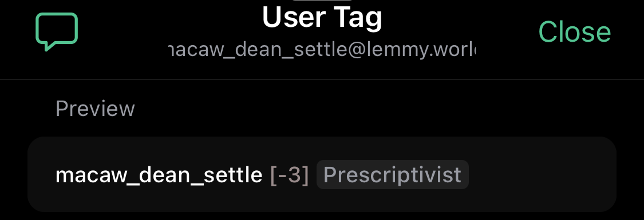The height and width of the screenshot is (220, 644).
Task: Tap the Prescriptivist tag badge
Action: pyautogui.click(x=392, y=174)
